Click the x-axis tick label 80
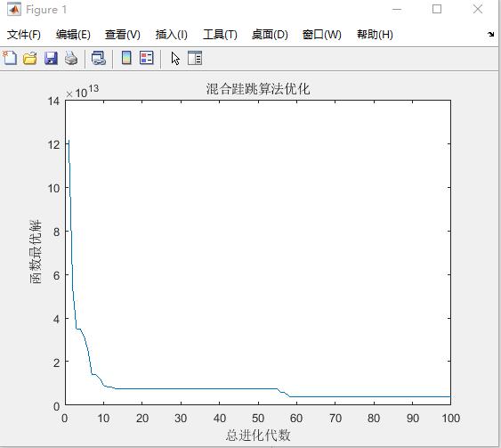501x448 pixels. (x=374, y=418)
